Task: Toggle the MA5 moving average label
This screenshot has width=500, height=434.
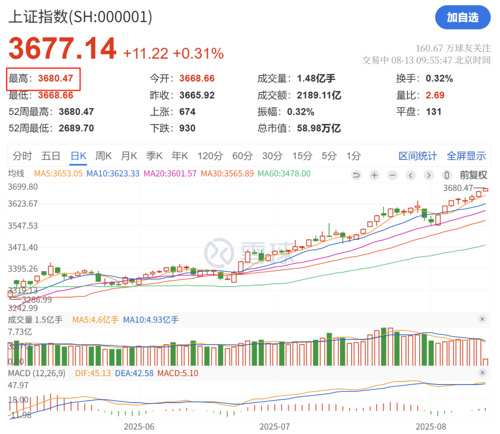Action: 58,173
